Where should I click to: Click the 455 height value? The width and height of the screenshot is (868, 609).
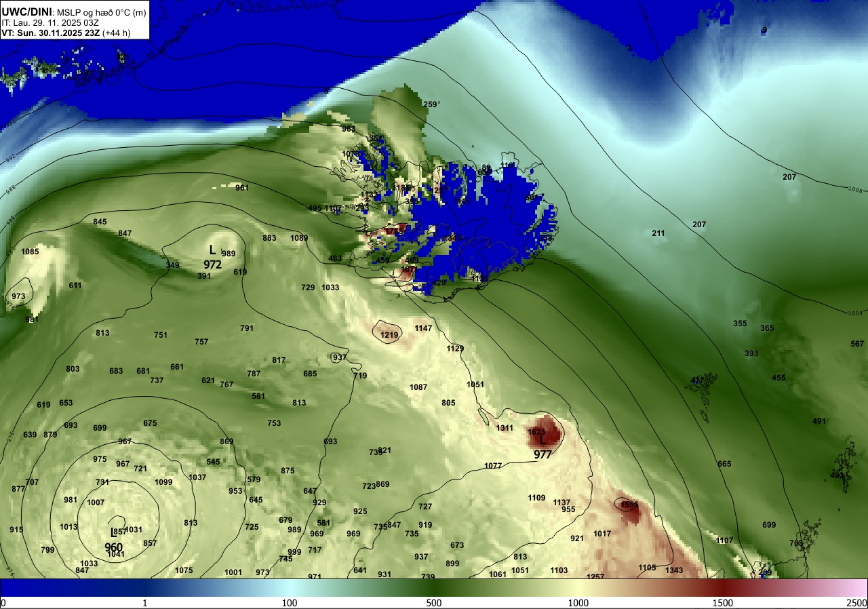778,378
